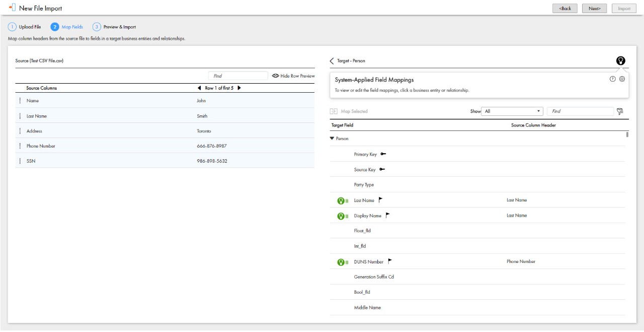Open the help icon in System-Applied Field Mappings
Screen dimensions: 644x332
(612, 79)
